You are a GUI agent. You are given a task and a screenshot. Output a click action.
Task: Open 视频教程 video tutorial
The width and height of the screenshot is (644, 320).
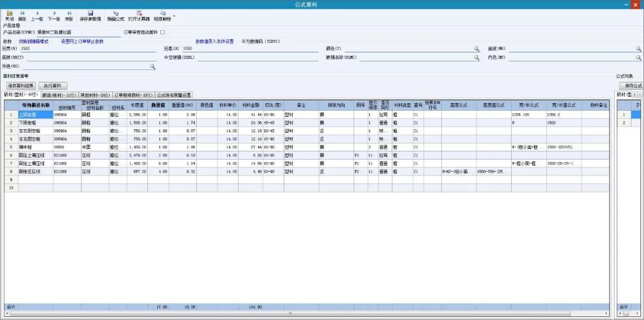coord(162,16)
